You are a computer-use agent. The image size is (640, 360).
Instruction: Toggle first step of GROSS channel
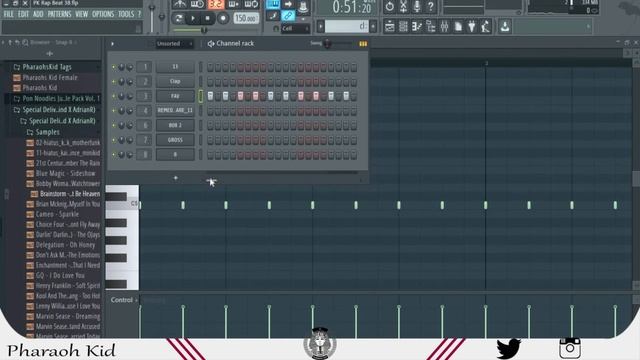coord(210,140)
